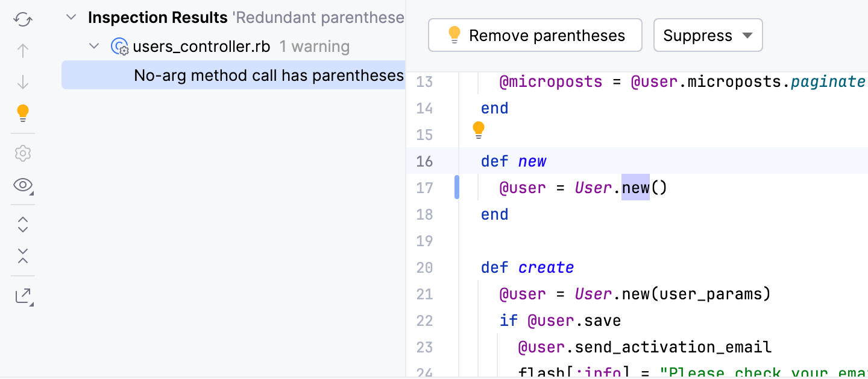The width and height of the screenshot is (868, 379).
Task: Open the inspection settings gear icon
Action: 23,153
